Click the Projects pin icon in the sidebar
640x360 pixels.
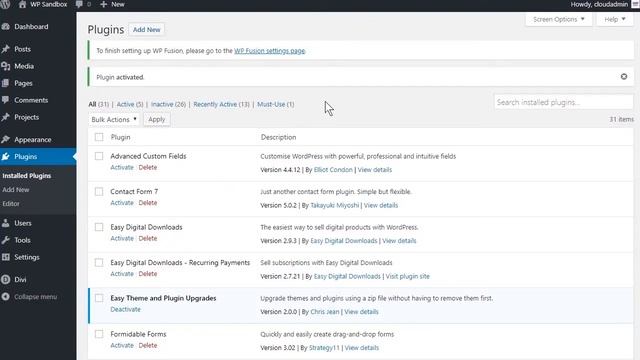[x=5, y=117]
